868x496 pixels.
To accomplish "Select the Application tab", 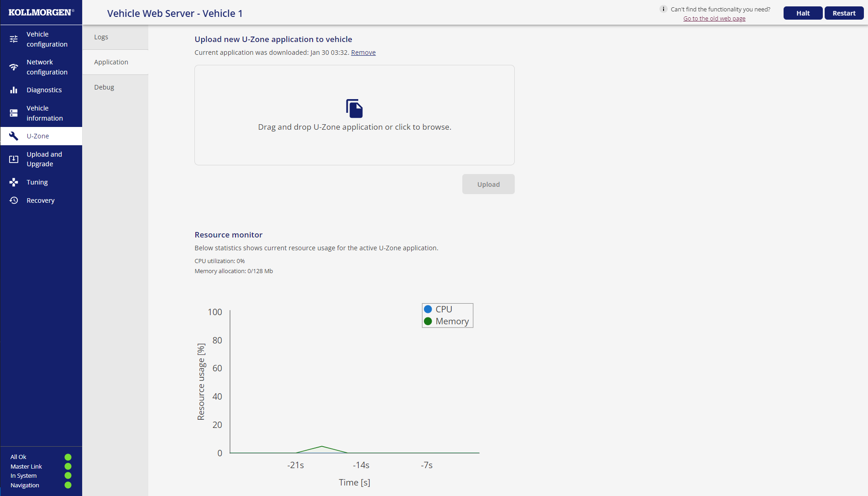I will pos(111,62).
